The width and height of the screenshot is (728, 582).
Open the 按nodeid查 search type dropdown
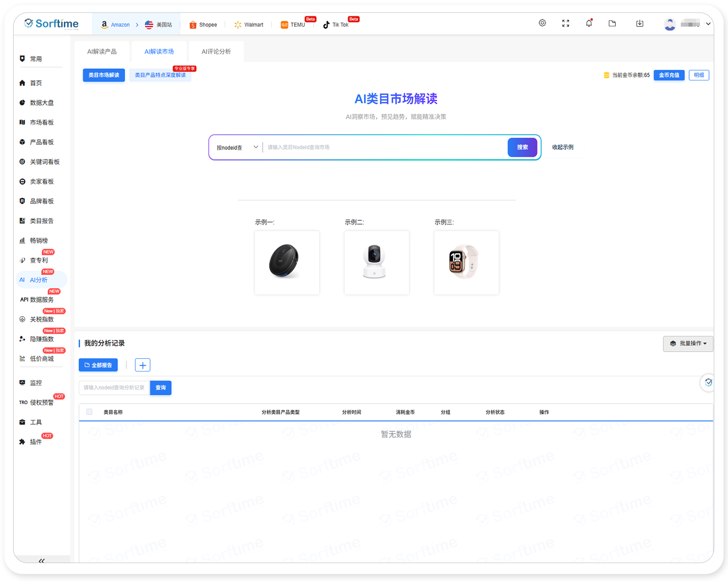click(237, 147)
